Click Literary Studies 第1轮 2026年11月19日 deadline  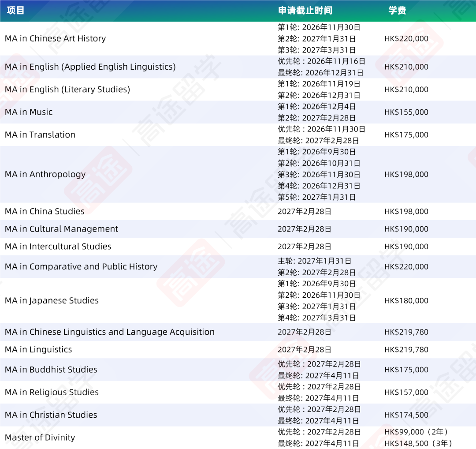coord(319,84)
